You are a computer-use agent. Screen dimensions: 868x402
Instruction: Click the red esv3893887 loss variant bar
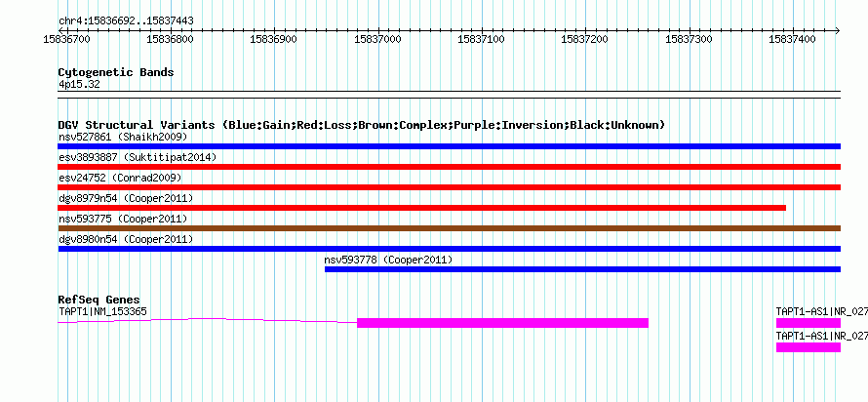(x=449, y=167)
